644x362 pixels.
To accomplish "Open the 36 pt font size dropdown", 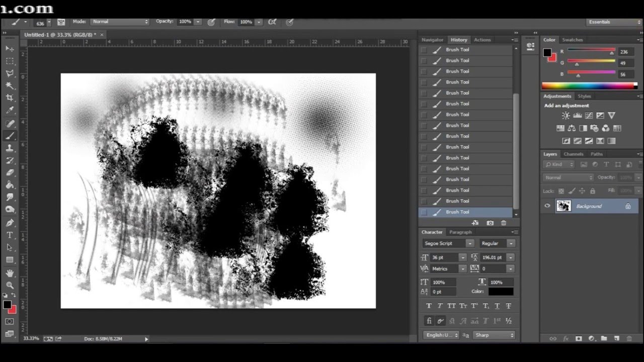I will pyautogui.click(x=462, y=257).
